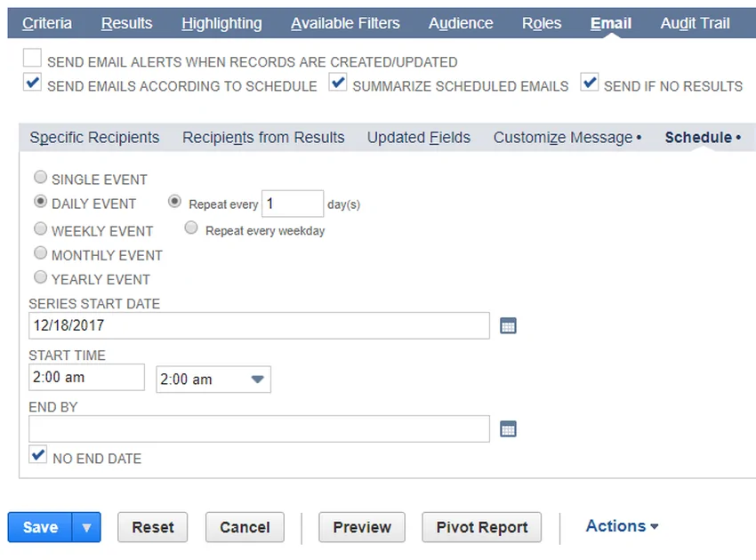The width and height of the screenshot is (756, 560).
Task: Select the Weekly Event radio button
Action: (x=41, y=229)
